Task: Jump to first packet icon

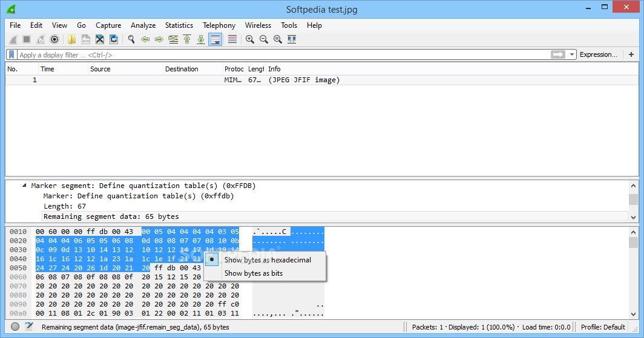Action: pyautogui.click(x=187, y=39)
